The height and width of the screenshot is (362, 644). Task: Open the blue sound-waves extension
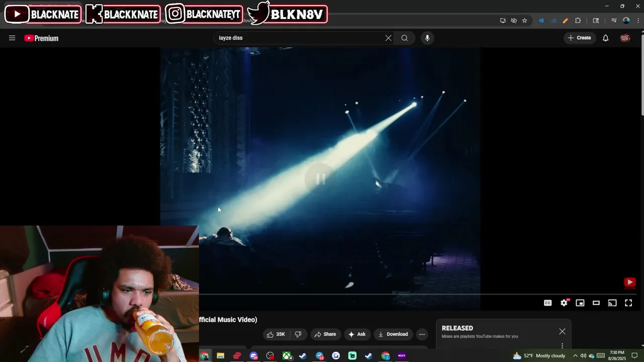[x=541, y=21]
